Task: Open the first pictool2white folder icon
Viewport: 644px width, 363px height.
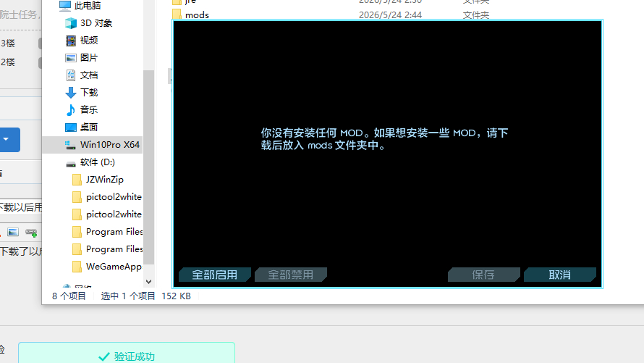Action: click(x=77, y=197)
